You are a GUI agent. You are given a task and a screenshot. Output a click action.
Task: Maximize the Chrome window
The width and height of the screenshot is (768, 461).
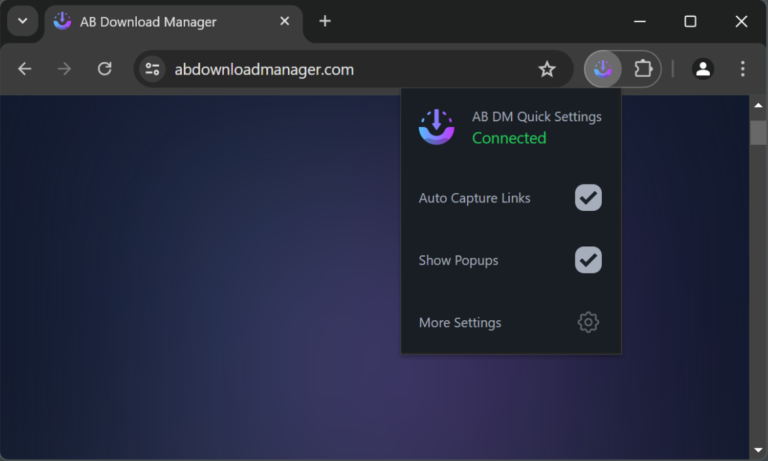tap(690, 22)
